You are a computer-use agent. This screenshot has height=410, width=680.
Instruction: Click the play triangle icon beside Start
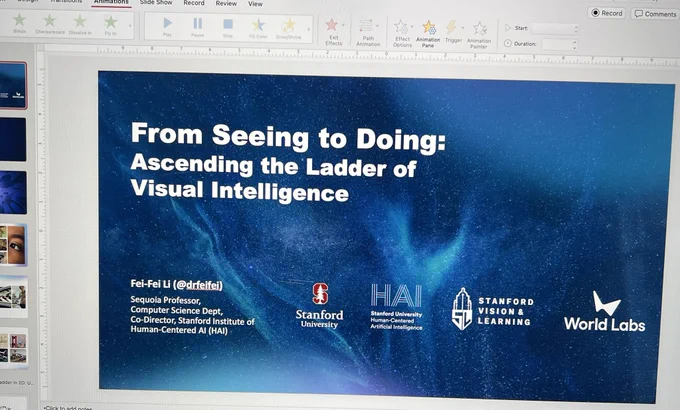tap(508, 28)
